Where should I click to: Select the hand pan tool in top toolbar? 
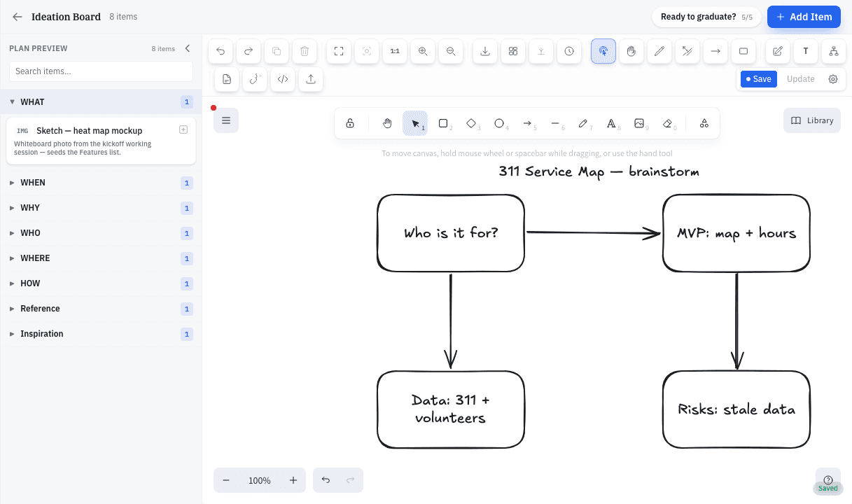click(x=631, y=51)
